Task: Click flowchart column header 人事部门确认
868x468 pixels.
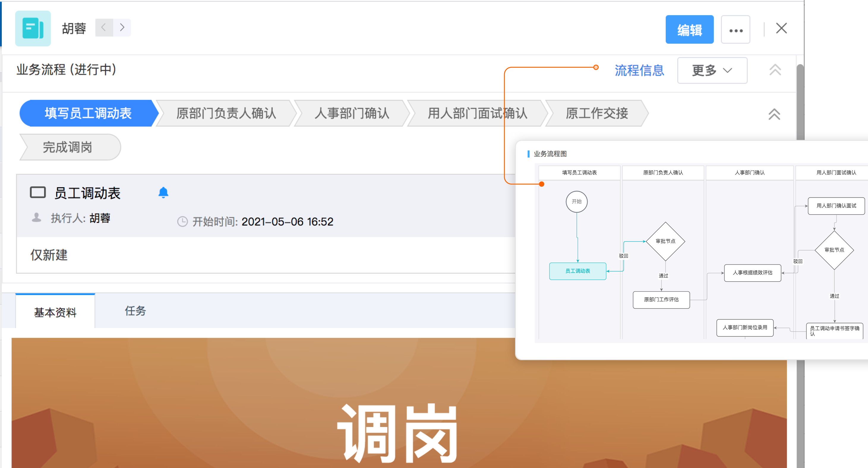Action: coord(749,173)
